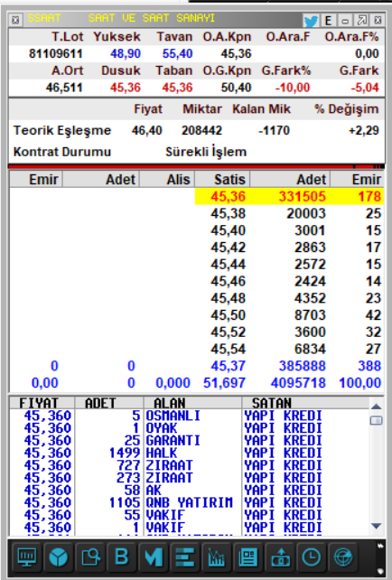
Task: Select ask price 45,52 row
Action: tap(289, 332)
